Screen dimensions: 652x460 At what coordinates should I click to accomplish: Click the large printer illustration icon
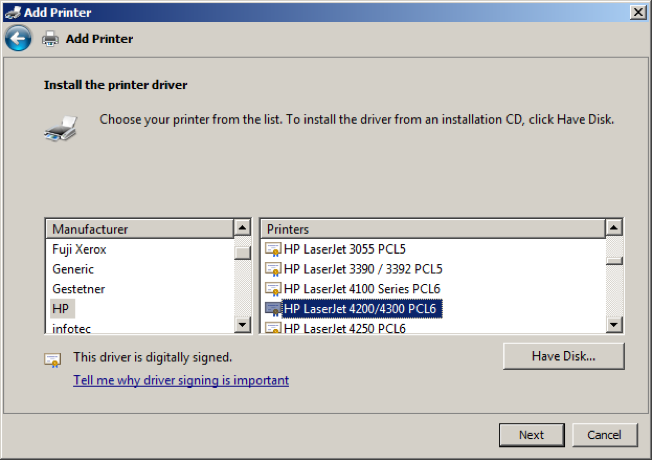point(61,129)
